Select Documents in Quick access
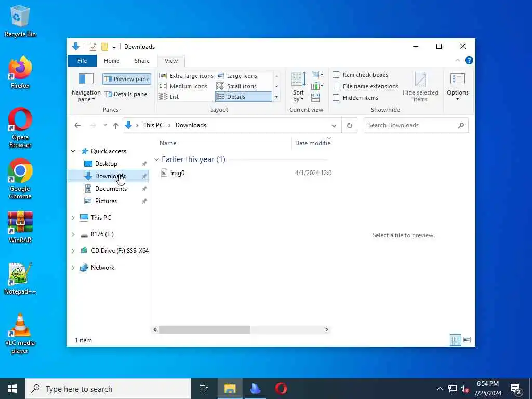Screen dimensions: 532x399 [111, 189]
